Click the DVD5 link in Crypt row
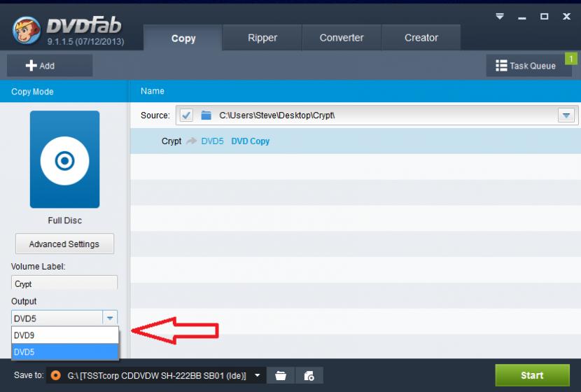The image size is (581, 392). point(212,141)
